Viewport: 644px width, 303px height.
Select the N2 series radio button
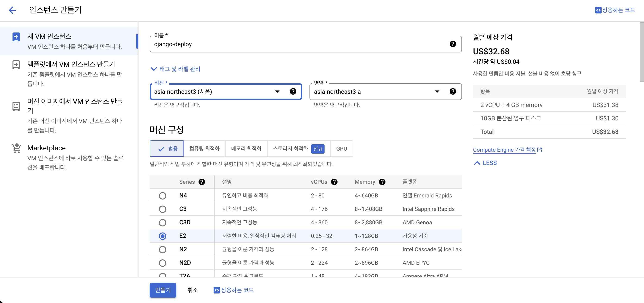point(162,249)
